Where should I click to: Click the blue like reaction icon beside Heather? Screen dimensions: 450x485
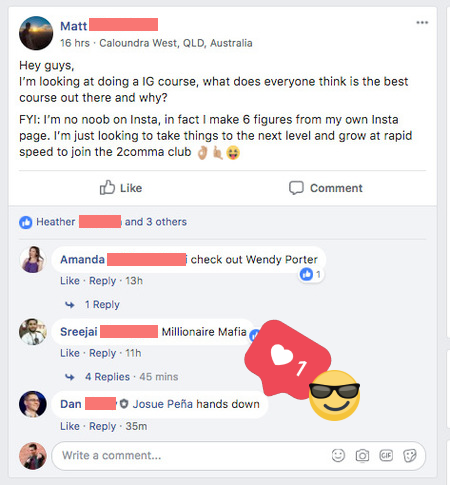click(26, 222)
